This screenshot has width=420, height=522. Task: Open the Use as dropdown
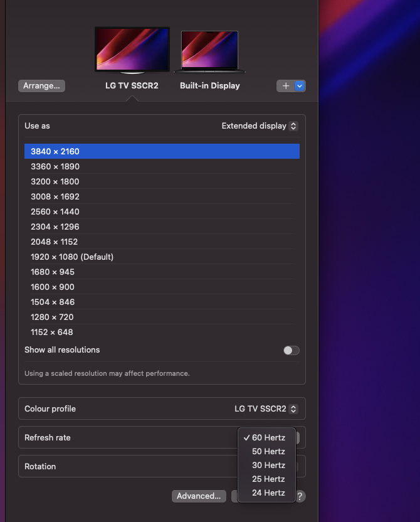point(260,125)
